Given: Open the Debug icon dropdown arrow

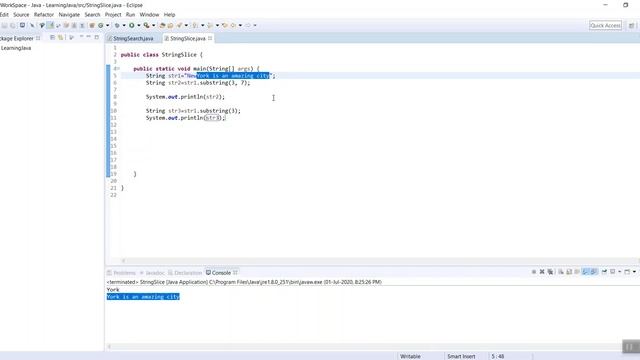Looking at the screenshot, I should pos(124,25).
